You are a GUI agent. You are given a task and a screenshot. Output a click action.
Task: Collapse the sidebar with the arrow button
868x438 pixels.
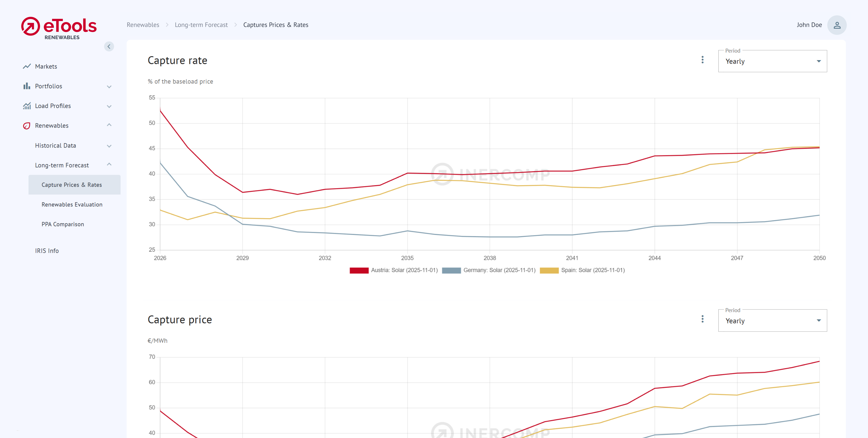pyautogui.click(x=109, y=46)
